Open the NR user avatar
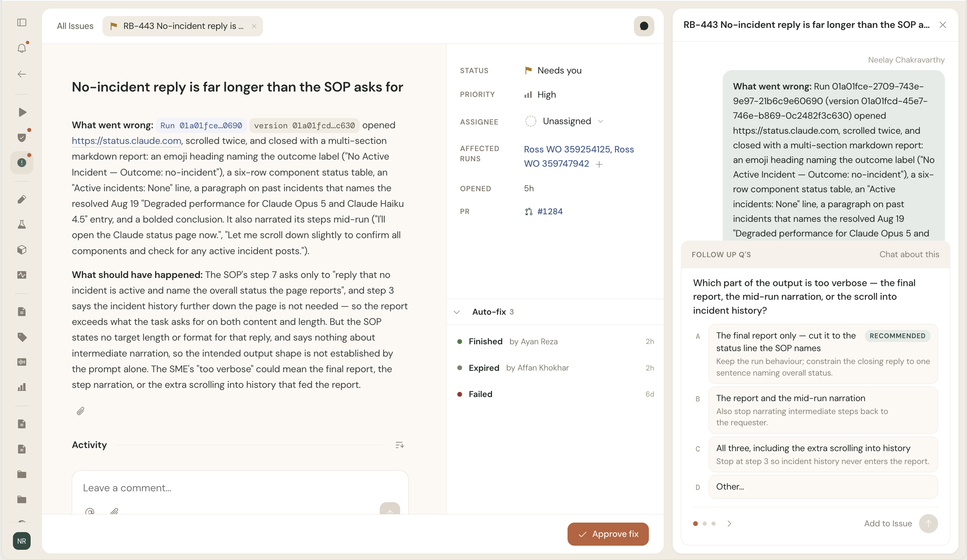 tap(22, 541)
